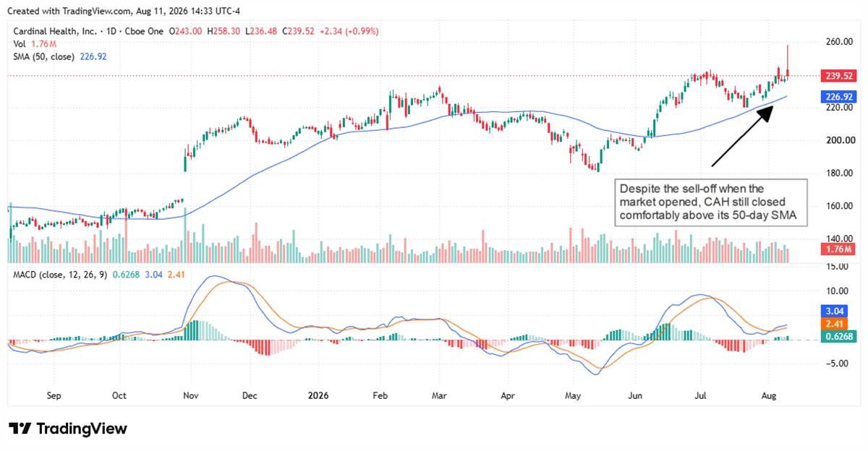Click the Apr label on the time axis
The image size is (868, 451).
tap(508, 396)
